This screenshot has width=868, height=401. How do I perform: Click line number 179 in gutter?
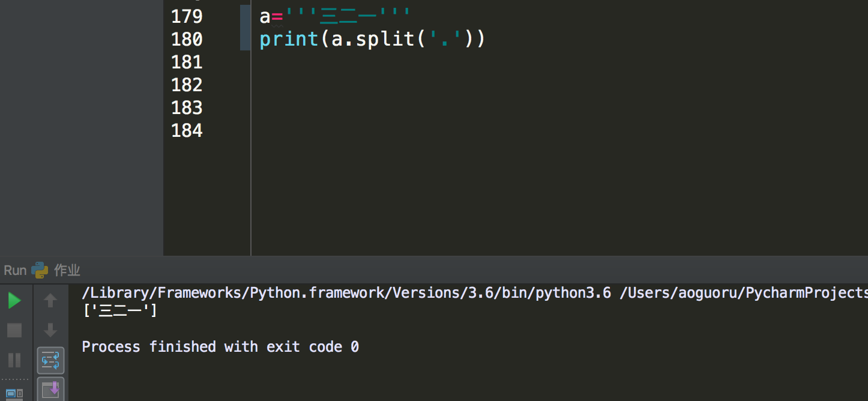tap(187, 16)
